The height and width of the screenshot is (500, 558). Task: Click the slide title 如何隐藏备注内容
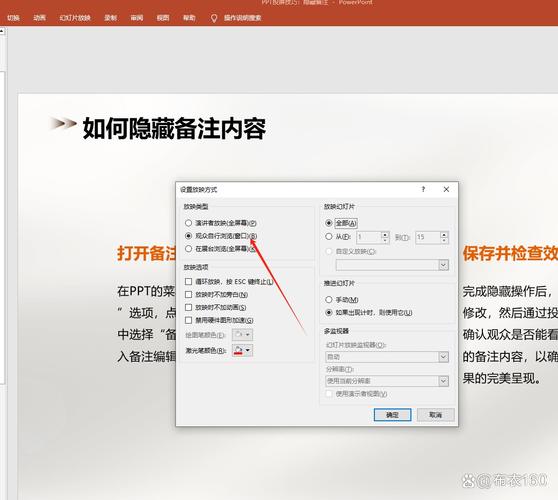tap(174, 128)
